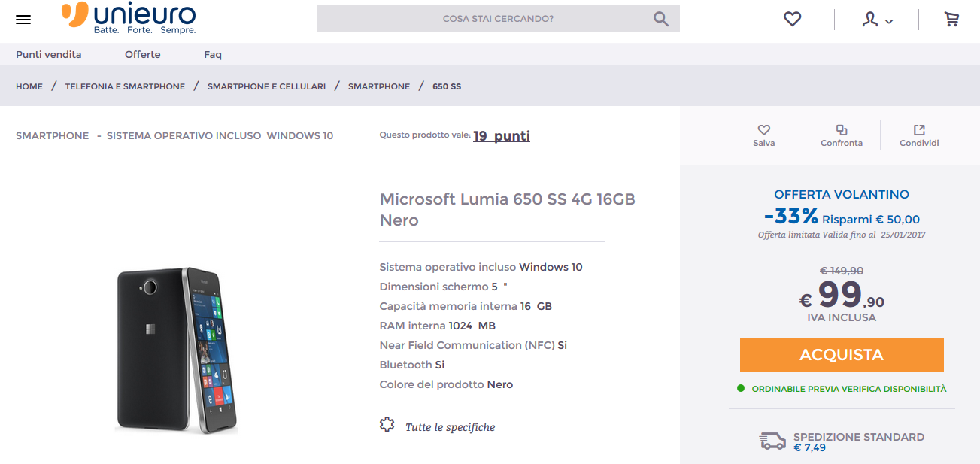This screenshot has width=980, height=464.
Task: Click the '€ 99,90' price
Action: tap(842, 295)
